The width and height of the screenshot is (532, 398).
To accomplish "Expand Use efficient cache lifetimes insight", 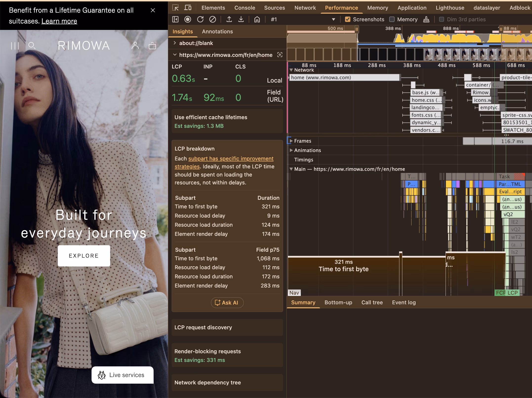I will point(227,121).
